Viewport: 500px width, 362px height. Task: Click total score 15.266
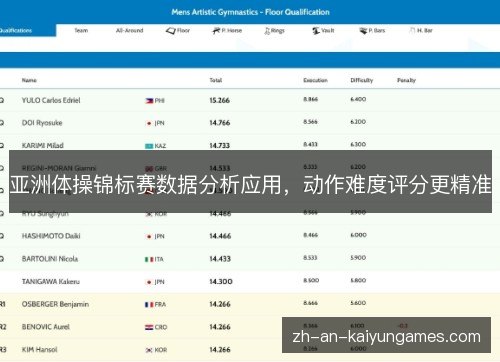[220, 100]
